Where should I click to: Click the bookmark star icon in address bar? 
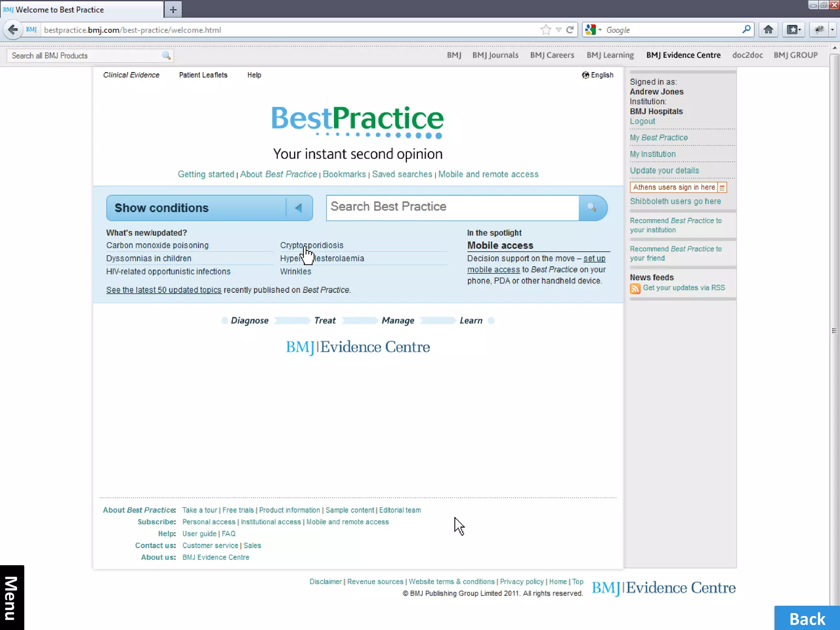(x=546, y=30)
